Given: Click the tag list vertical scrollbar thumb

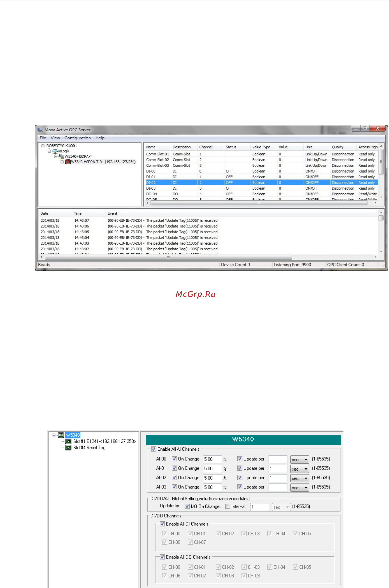Looking at the screenshot, I should pyautogui.click(x=381, y=162).
